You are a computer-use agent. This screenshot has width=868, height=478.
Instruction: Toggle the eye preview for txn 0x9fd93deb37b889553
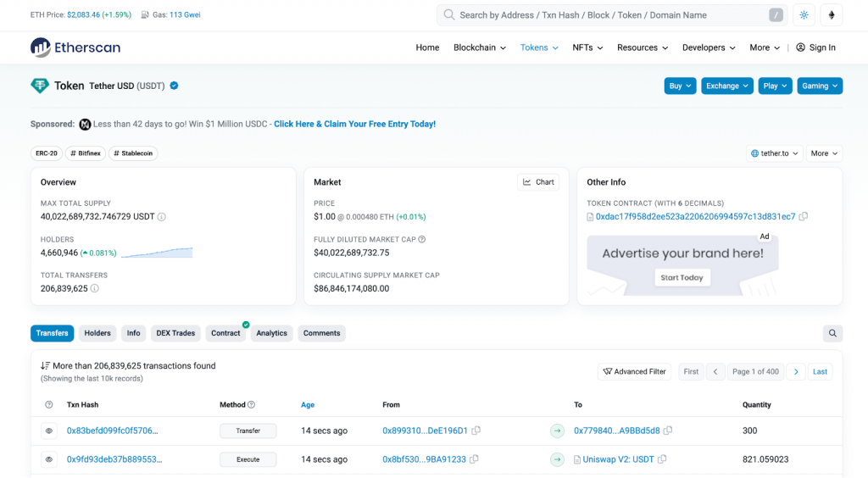pos(48,459)
